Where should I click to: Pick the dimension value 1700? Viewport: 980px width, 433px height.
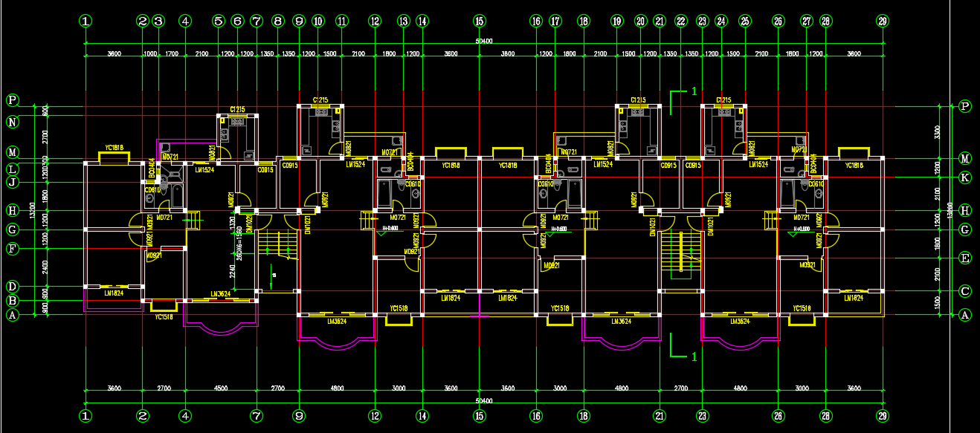(x=171, y=54)
